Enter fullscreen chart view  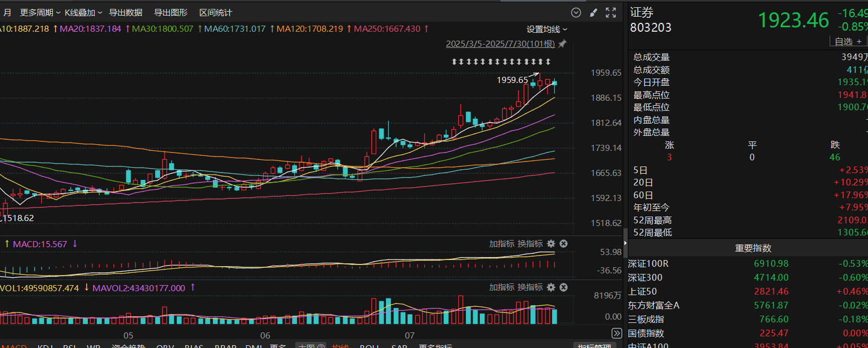click(611, 12)
